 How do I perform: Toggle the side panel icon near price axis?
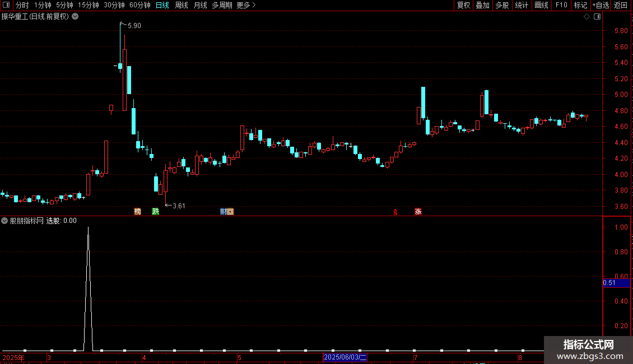point(597,17)
